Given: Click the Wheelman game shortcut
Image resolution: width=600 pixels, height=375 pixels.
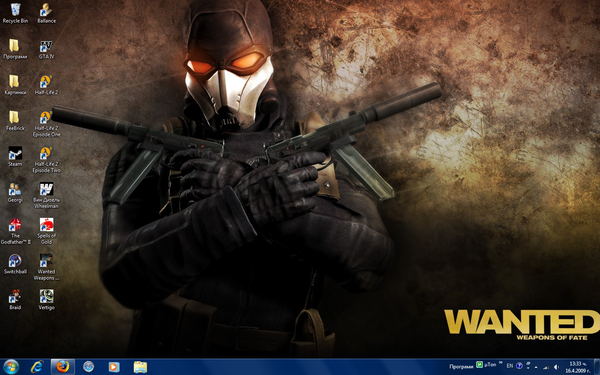Looking at the screenshot, I should (46, 195).
